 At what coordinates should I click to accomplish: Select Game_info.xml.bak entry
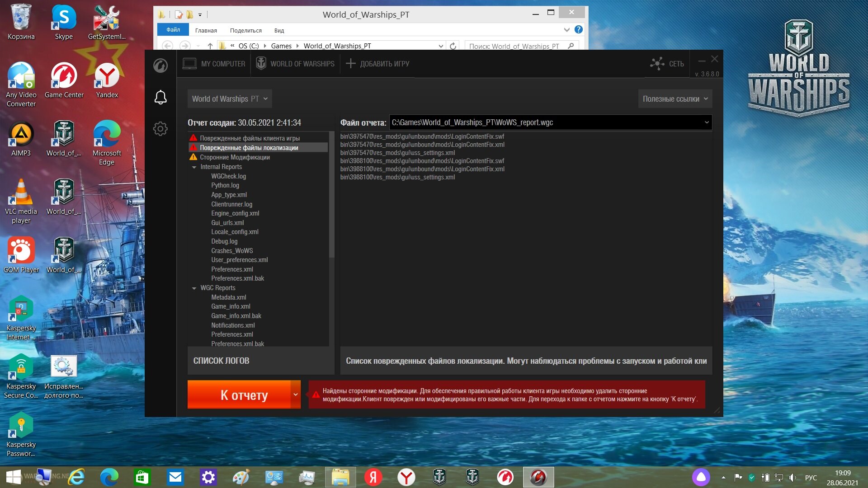(236, 316)
